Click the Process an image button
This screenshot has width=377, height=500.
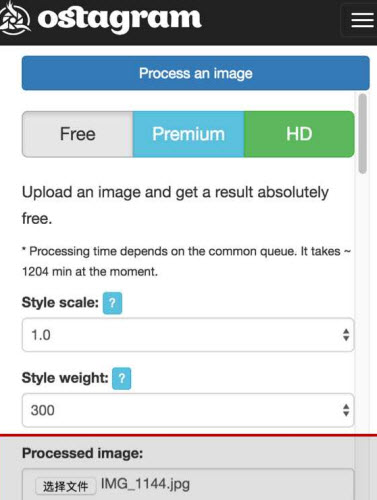pyautogui.click(x=196, y=73)
